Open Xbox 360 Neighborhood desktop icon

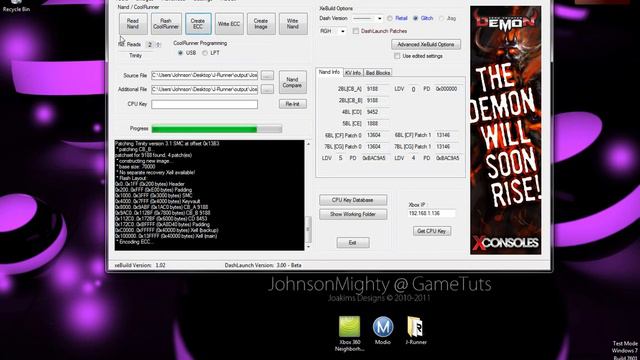click(x=350, y=333)
